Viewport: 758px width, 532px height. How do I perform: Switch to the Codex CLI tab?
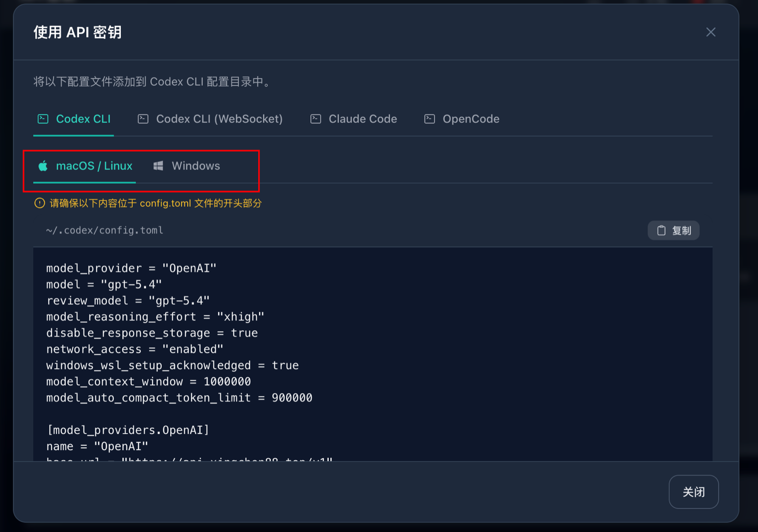[73, 119]
